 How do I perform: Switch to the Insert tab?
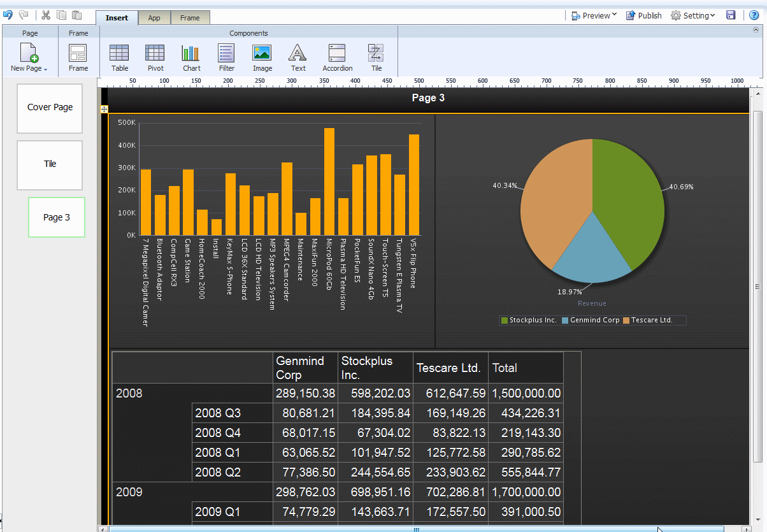117,18
